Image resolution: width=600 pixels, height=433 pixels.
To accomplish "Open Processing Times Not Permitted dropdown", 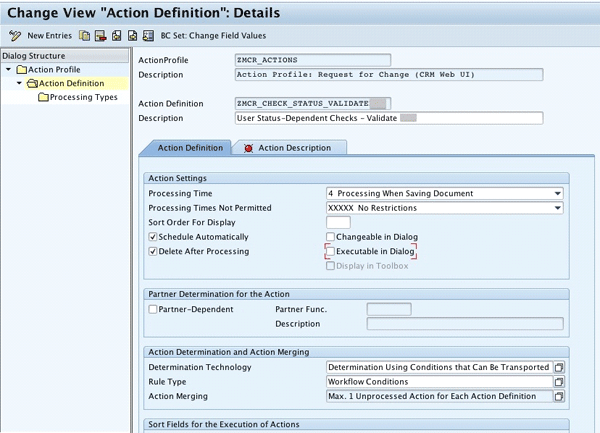I will tap(556, 208).
